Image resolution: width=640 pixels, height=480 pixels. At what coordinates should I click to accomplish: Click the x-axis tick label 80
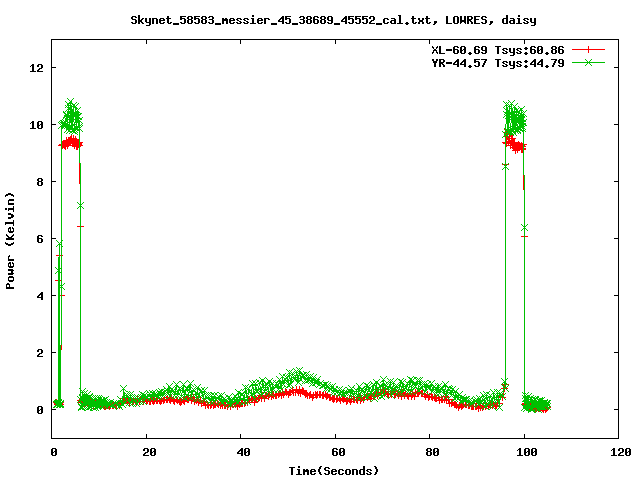433,452
